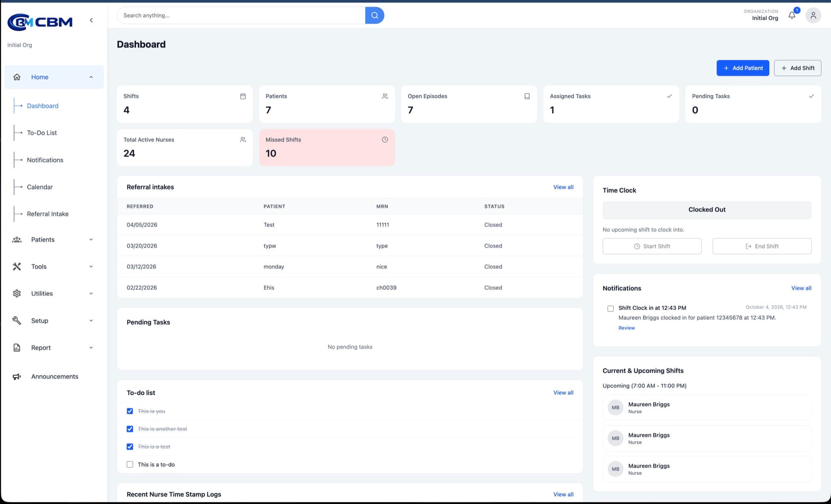Click the CBM logo

(x=40, y=22)
